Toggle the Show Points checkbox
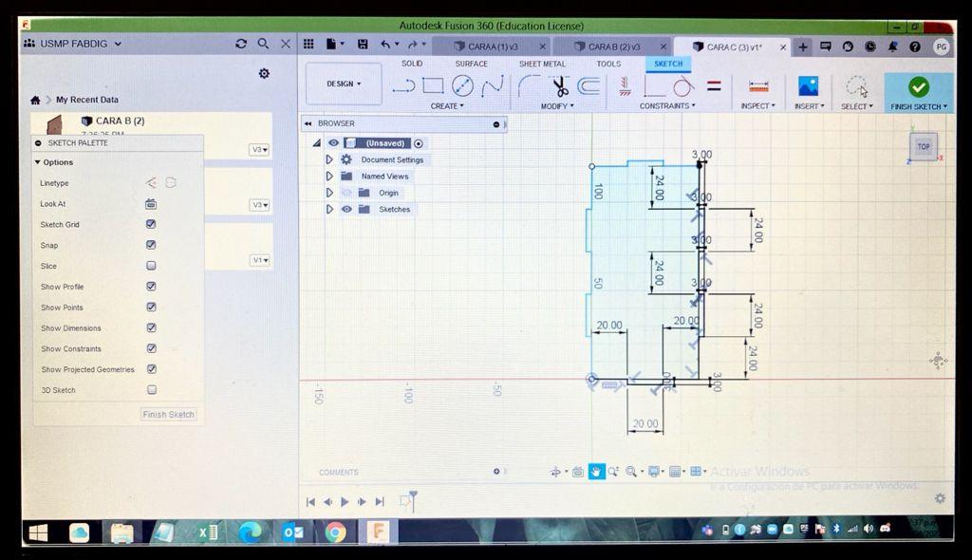Image resolution: width=972 pixels, height=560 pixels. tap(151, 307)
